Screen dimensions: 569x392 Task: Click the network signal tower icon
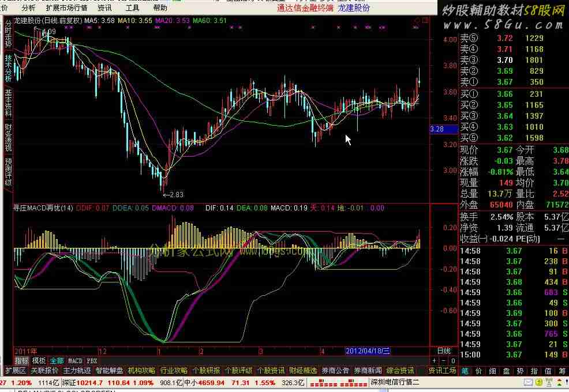tap(549, 382)
